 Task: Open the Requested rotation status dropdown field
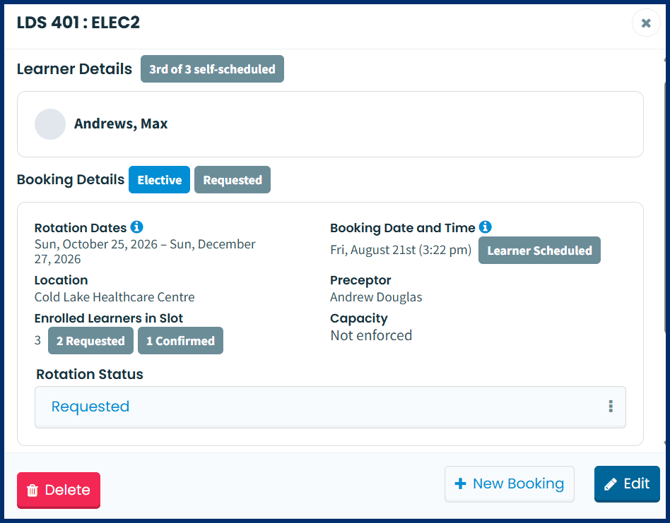(330, 407)
